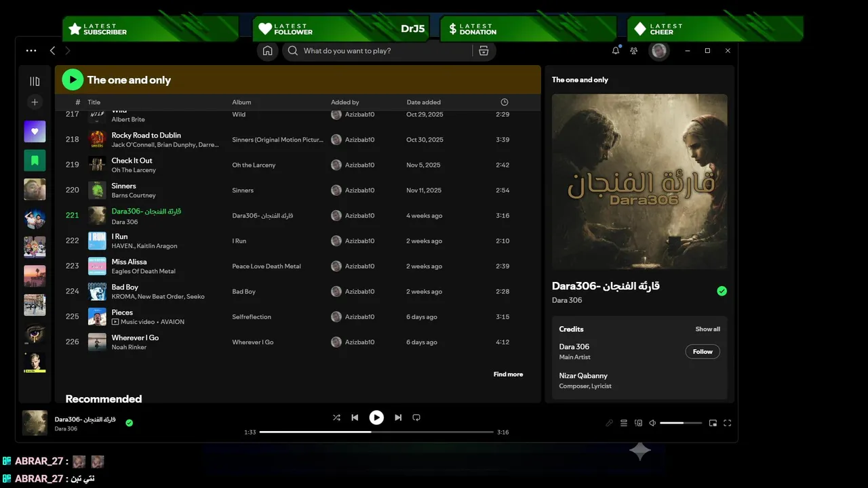Sort by duration clock icon
Viewport: 868px width, 488px height.
click(504, 102)
